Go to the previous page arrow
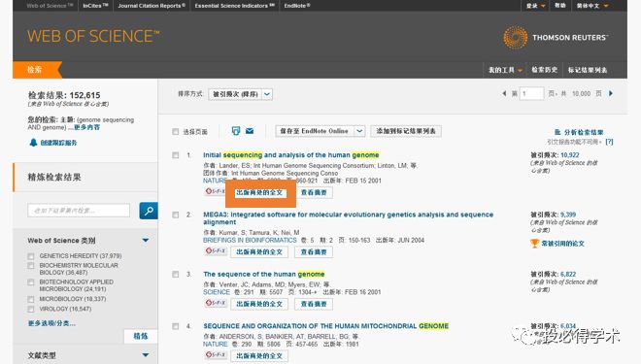The width and height of the screenshot is (641, 364). pyautogui.click(x=504, y=93)
